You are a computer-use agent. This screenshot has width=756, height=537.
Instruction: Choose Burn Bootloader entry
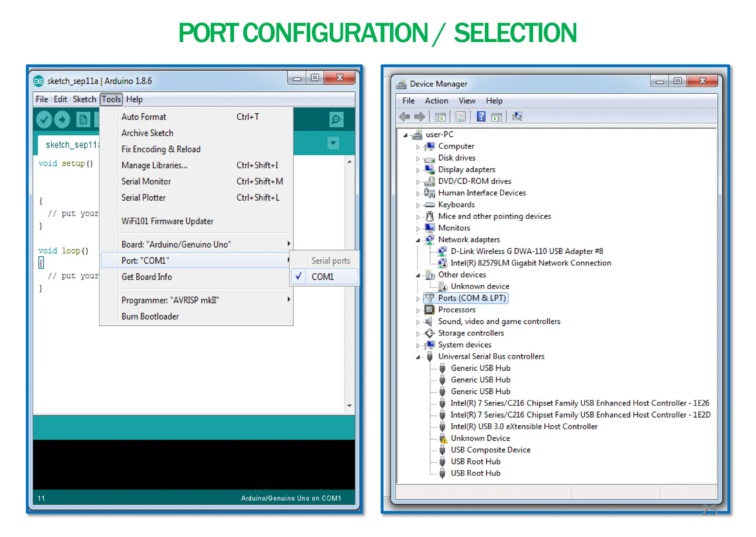196,316
